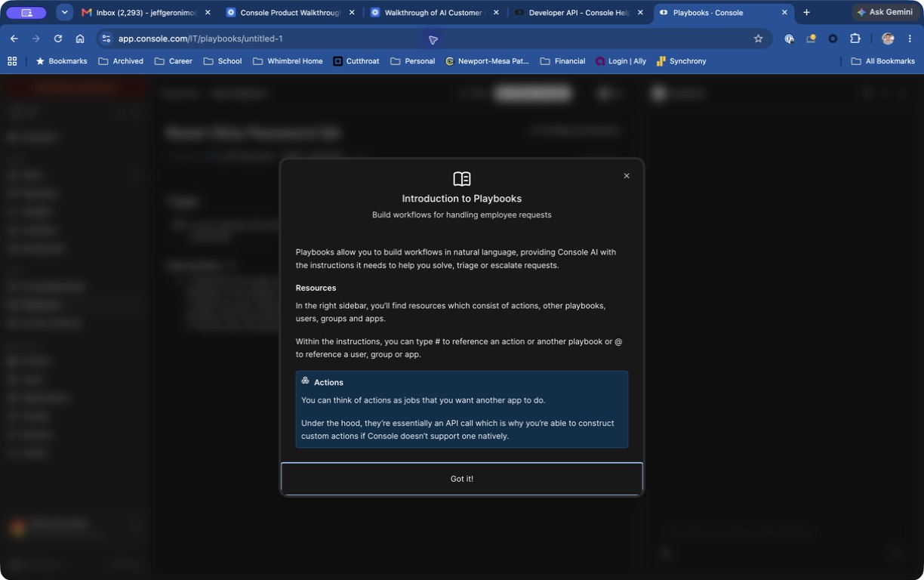Open the All Bookmarks folder
The image size is (924, 580).
pos(882,61)
